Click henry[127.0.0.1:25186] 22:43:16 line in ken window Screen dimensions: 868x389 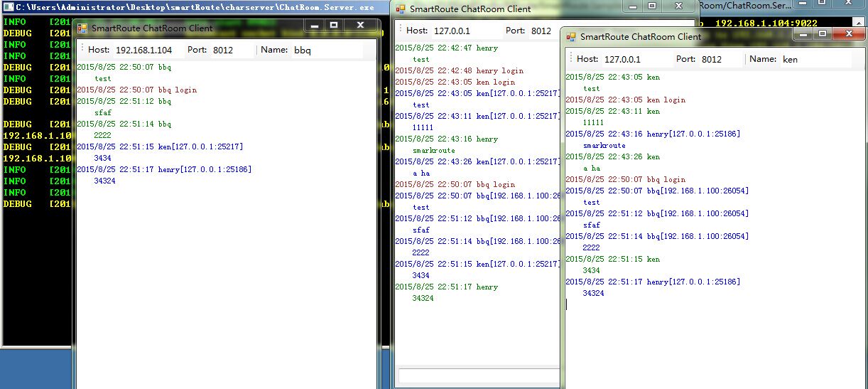pyautogui.click(x=653, y=134)
